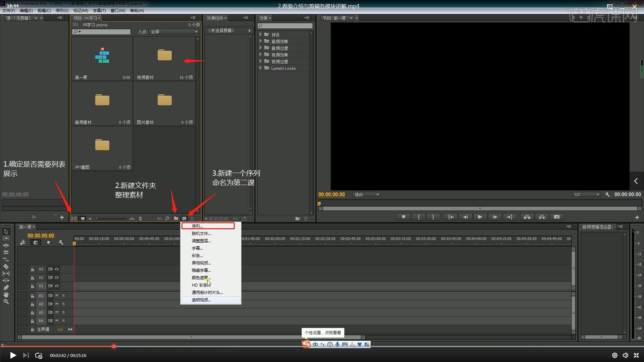Select the Rolling Edit tool

click(6, 252)
